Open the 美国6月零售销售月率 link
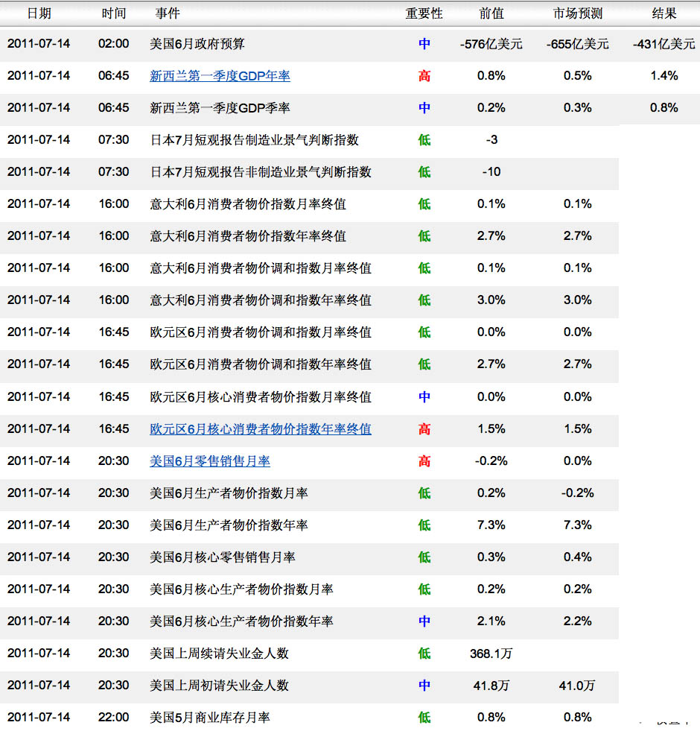 pos(210,461)
